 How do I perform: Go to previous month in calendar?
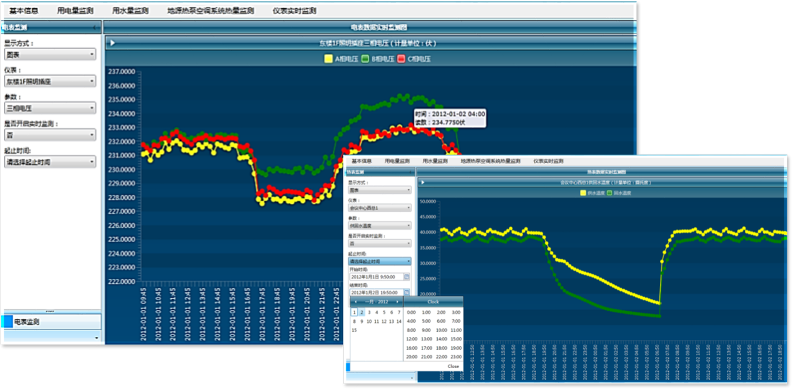pyautogui.click(x=355, y=302)
